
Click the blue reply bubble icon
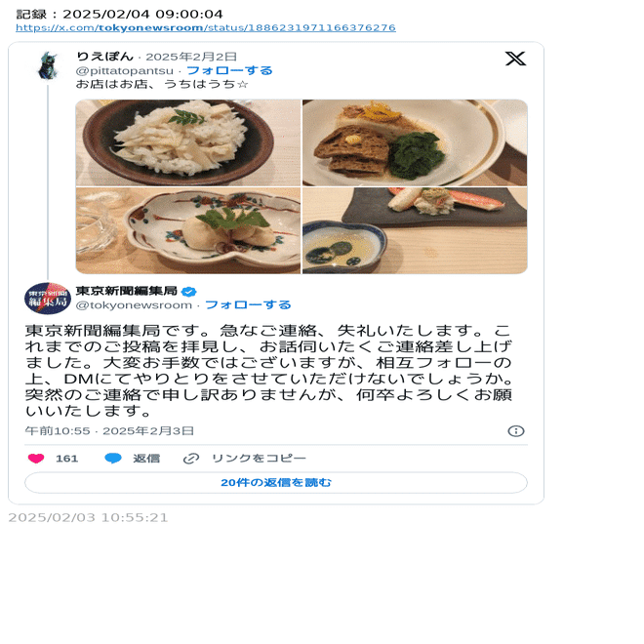113,459
